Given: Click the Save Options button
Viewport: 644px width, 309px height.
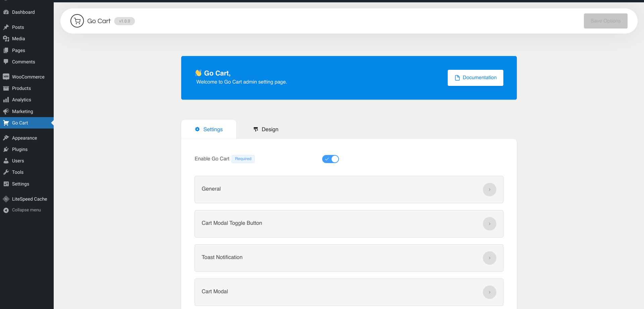Looking at the screenshot, I should (606, 21).
